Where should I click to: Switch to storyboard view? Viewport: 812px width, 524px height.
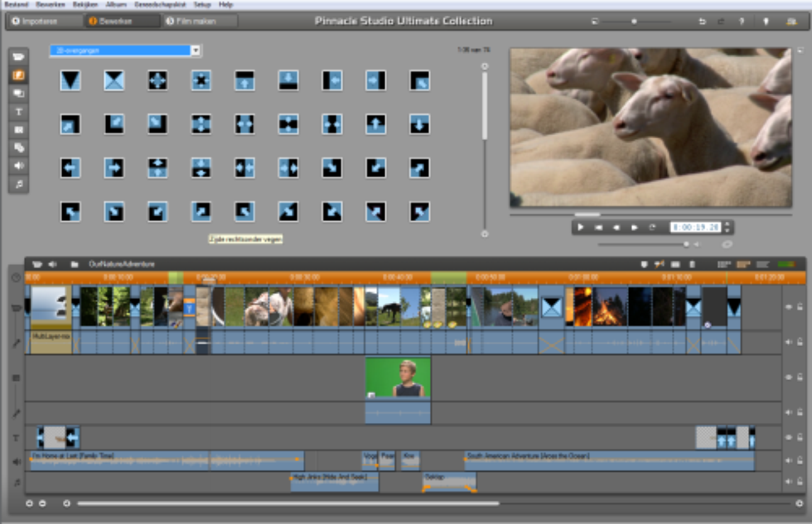pyautogui.click(x=724, y=264)
